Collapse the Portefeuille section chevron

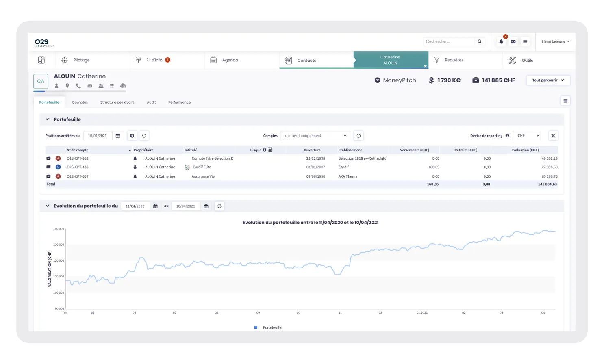click(47, 119)
